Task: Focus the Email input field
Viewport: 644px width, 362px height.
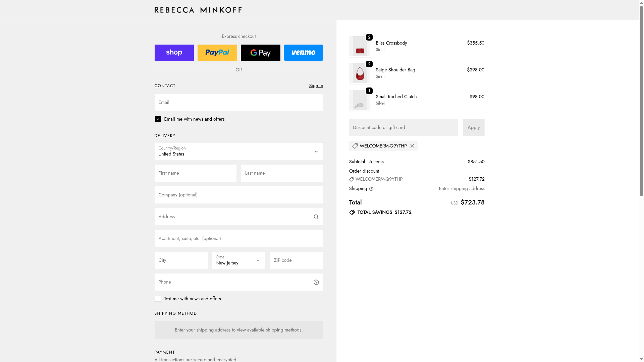Action: 238,103
